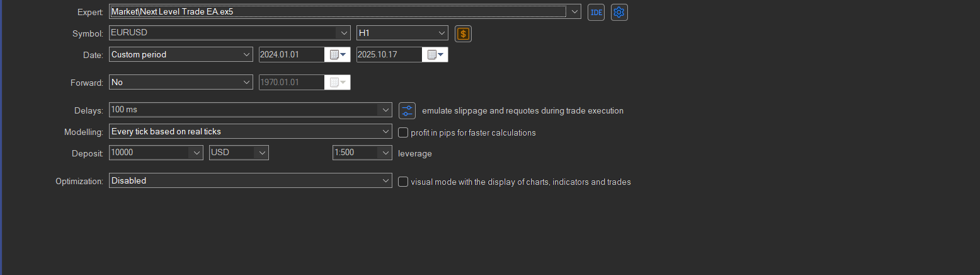Click the start date 2024.01.01 field
Viewport: 980px width, 275px height.
click(291, 55)
